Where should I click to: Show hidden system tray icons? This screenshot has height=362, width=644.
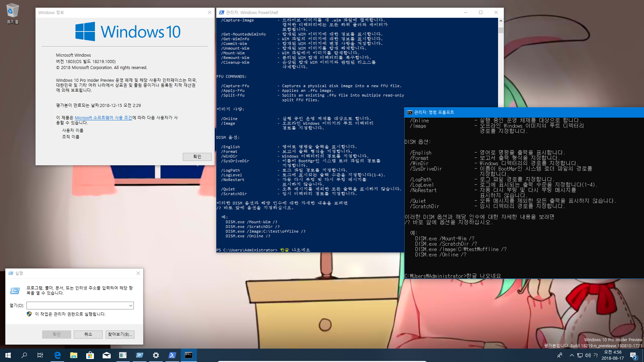pyautogui.click(x=572, y=355)
